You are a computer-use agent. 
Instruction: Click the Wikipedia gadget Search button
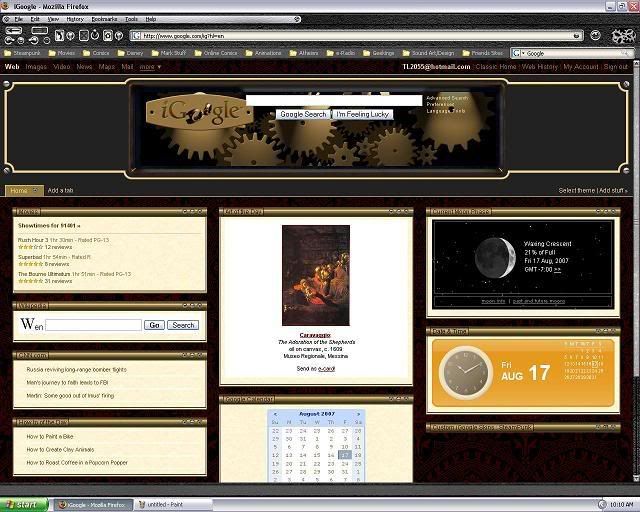[x=183, y=325]
